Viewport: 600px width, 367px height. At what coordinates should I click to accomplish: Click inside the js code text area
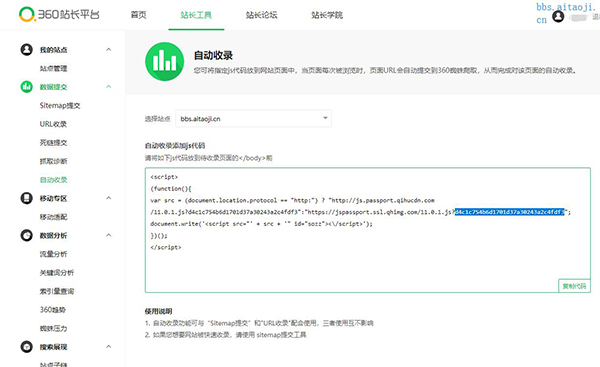(x=367, y=230)
